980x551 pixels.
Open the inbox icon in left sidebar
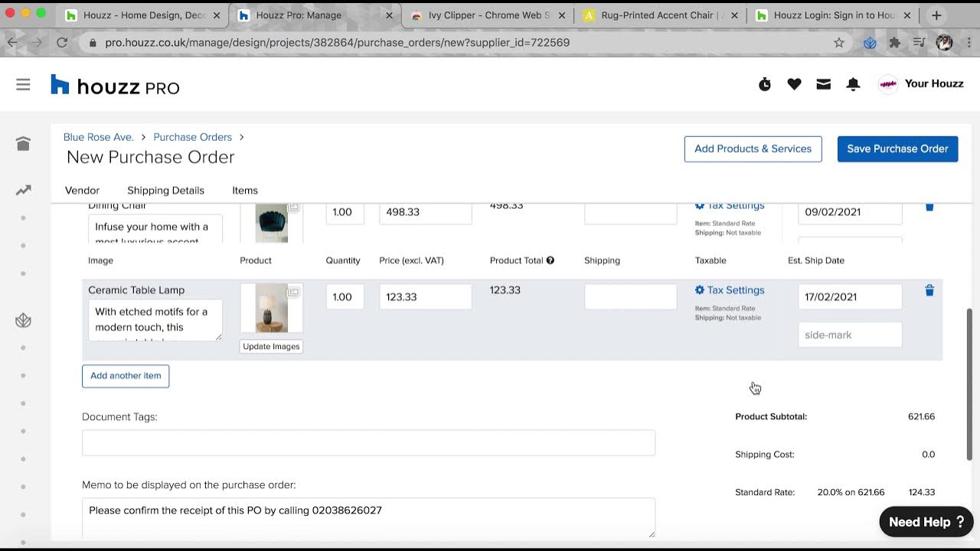(23, 144)
